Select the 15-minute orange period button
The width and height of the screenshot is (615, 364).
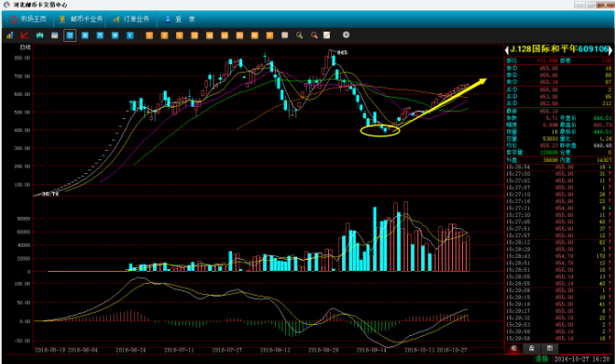[x=195, y=35]
